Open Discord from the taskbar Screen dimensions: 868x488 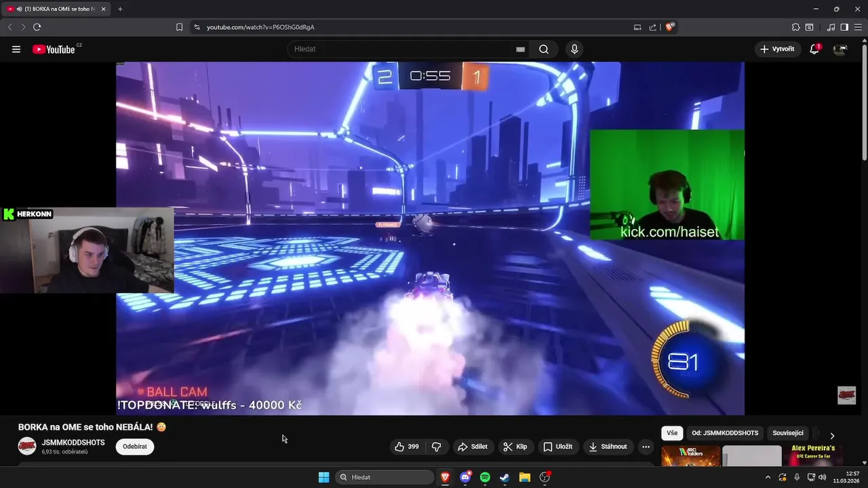coord(465,477)
